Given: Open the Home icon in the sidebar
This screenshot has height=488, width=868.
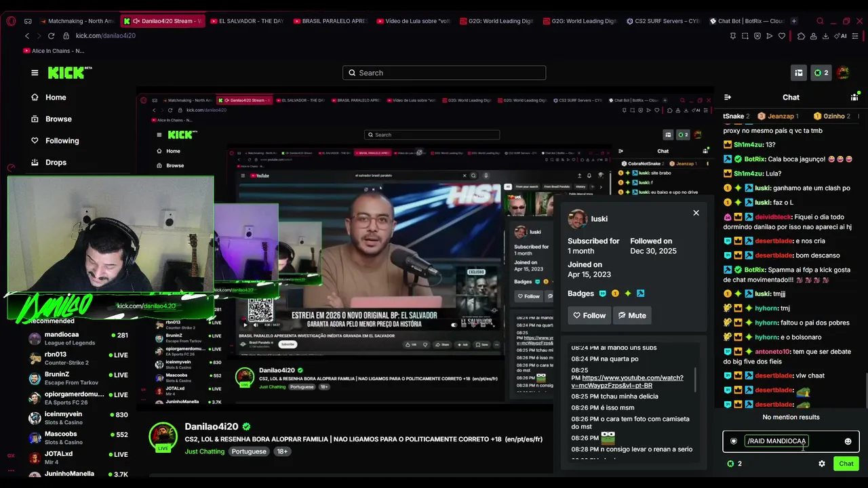Looking at the screenshot, I should [x=35, y=97].
